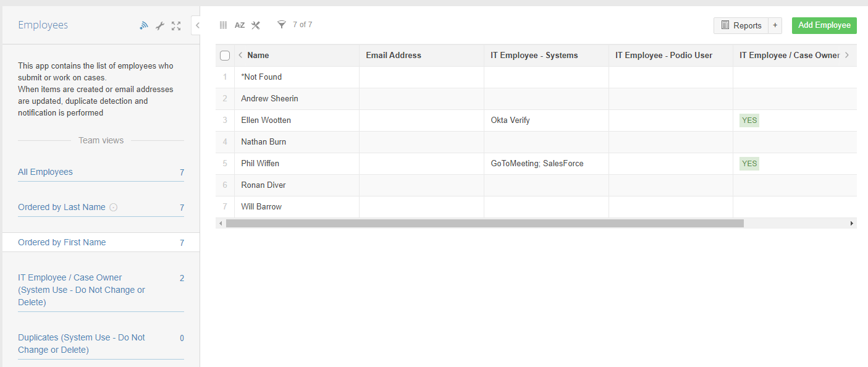Viewport: 868px width, 367px height.
Task: Click the Add Employee button
Action: click(x=824, y=25)
